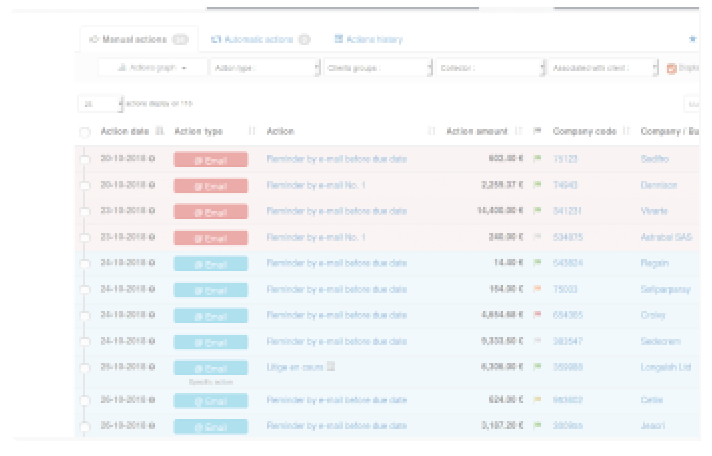This screenshot has width=712, height=456.
Task: Click the blue star icon at top right
Action: coord(693,40)
